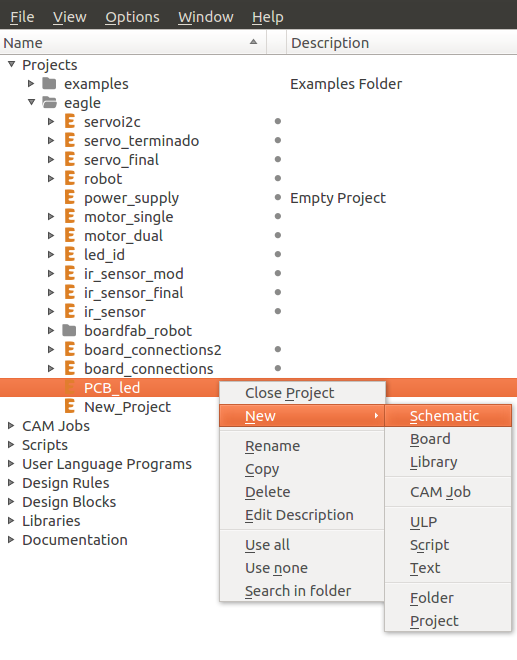Viewport: 517px width, 660px height.
Task: Select Board in the New submenu
Action: coord(430,439)
